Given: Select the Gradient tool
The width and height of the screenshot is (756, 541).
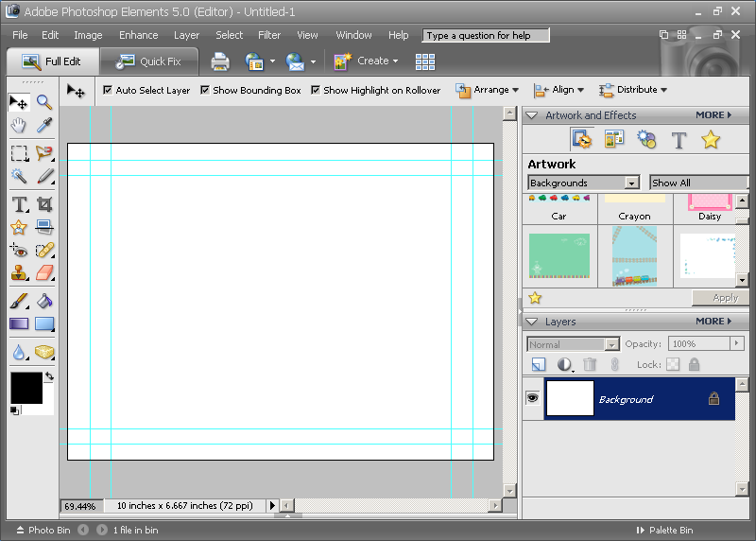Looking at the screenshot, I should [x=19, y=323].
